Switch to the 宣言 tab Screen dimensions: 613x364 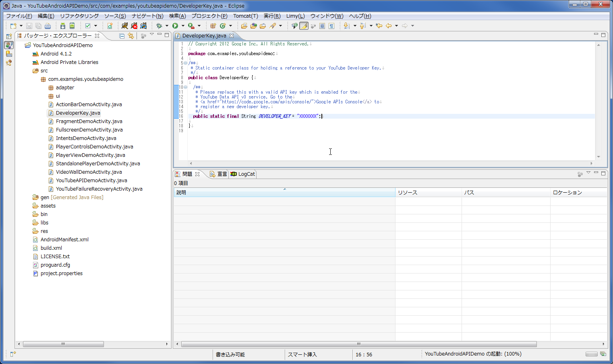pyautogui.click(x=218, y=174)
